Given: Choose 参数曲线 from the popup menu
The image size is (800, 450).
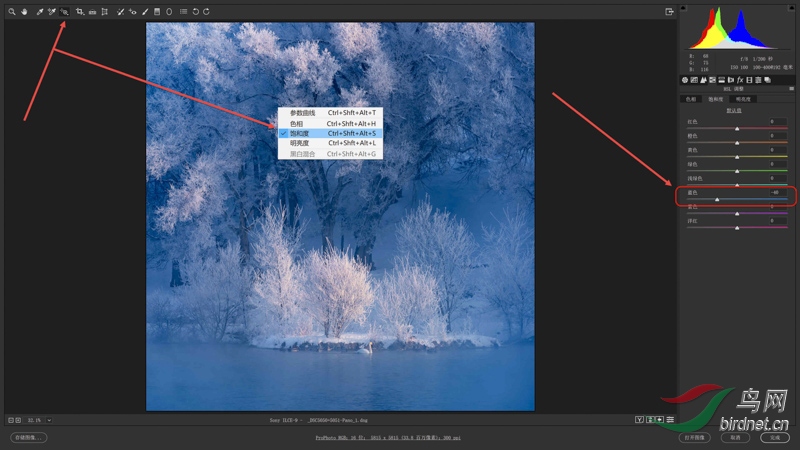Looking at the screenshot, I should 302,112.
